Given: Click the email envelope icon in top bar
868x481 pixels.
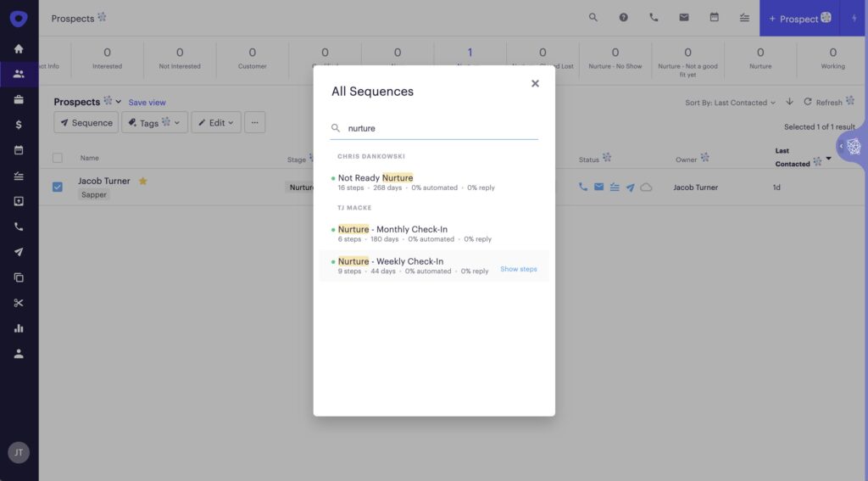Looking at the screenshot, I should tap(684, 18).
